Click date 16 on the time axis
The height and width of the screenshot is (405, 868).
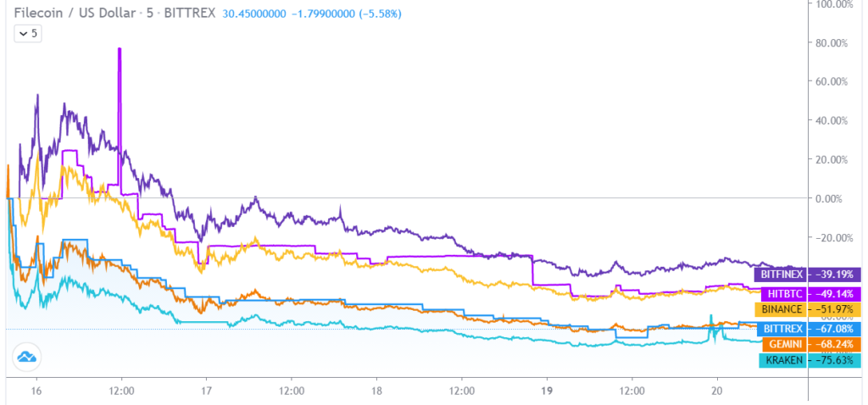tap(36, 392)
